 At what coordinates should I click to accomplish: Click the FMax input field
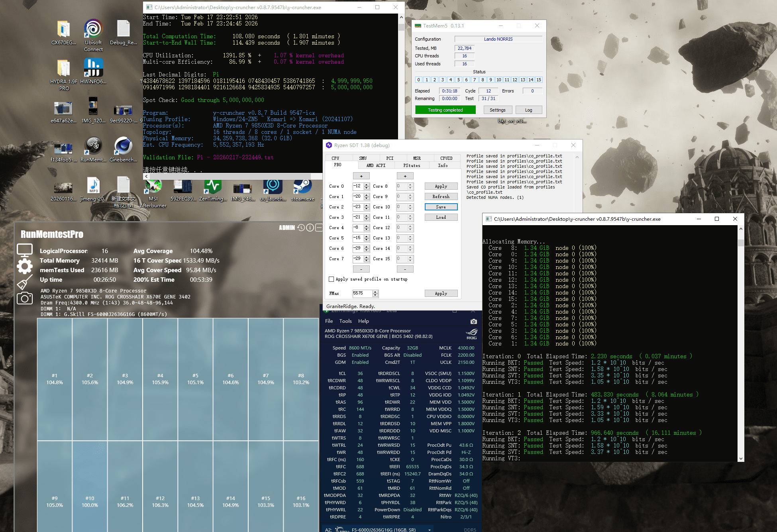(362, 293)
